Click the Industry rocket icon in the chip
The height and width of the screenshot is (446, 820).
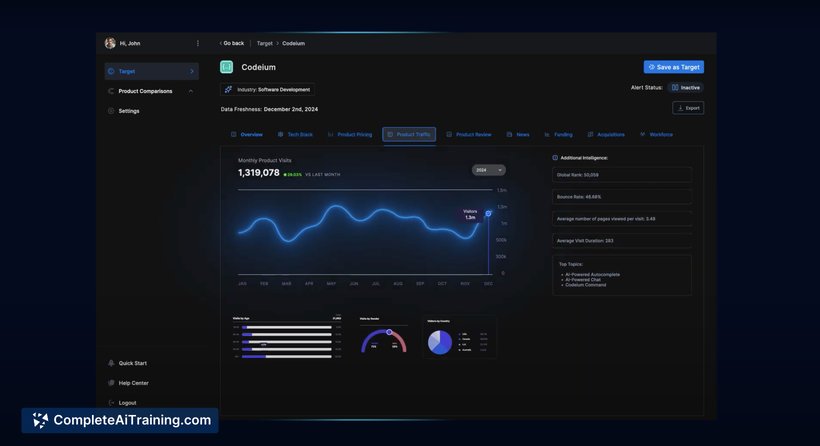(x=229, y=89)
